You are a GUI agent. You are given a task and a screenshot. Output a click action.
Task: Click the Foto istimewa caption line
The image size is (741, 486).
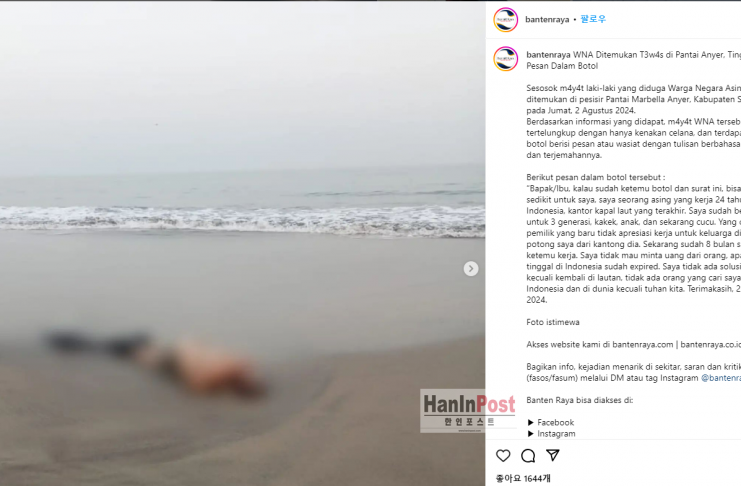click(553, 322)
